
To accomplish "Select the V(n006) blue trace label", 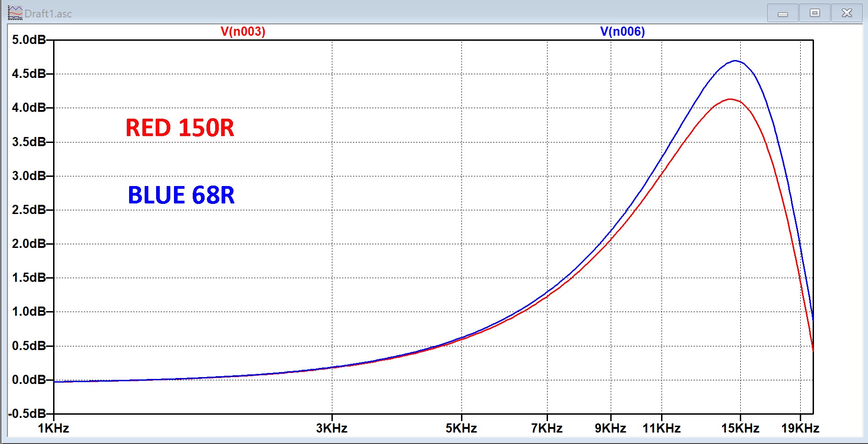I will (x=623, y=32).
